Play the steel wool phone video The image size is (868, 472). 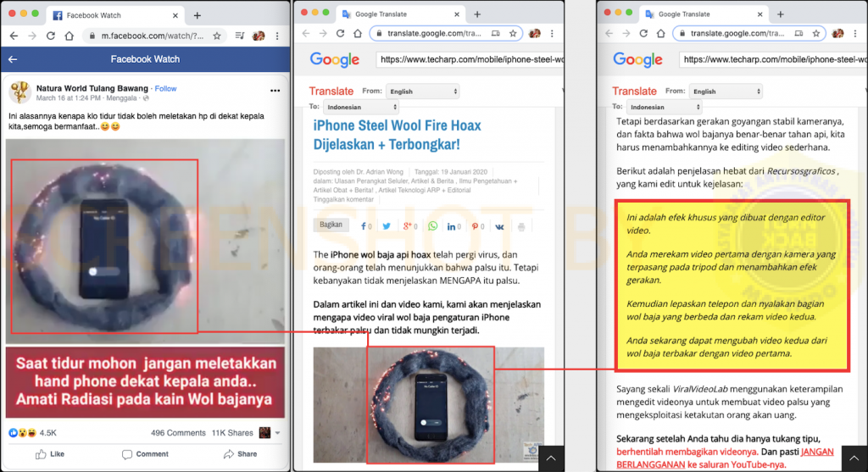coord(145,242)
